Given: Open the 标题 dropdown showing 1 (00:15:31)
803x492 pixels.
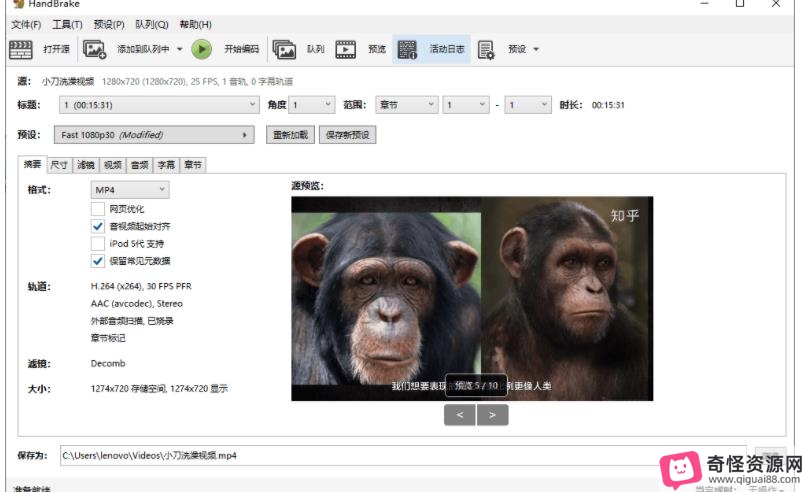Looking at the screenshot, I should click(x=159, y=104).
